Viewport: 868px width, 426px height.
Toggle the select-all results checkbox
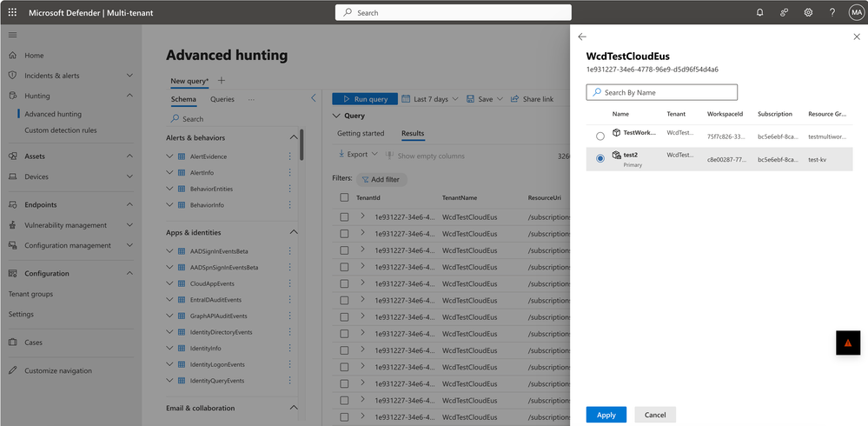point(344,197)
